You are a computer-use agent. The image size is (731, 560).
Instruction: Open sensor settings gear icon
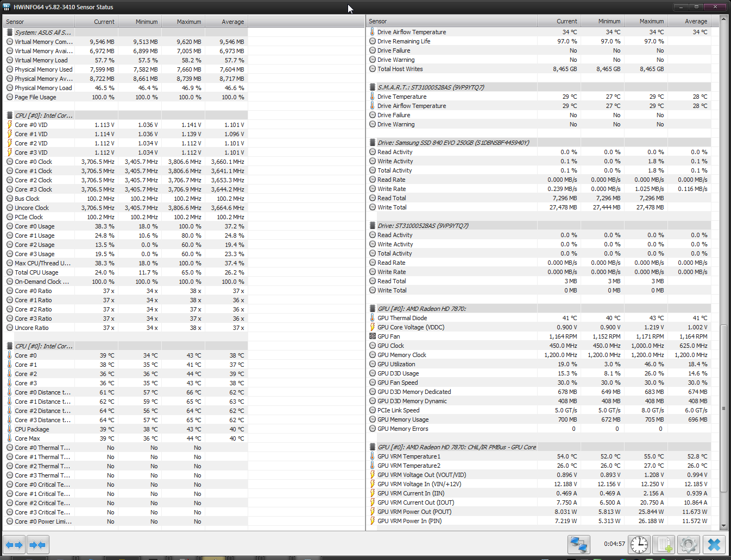[x=688, y=544]
